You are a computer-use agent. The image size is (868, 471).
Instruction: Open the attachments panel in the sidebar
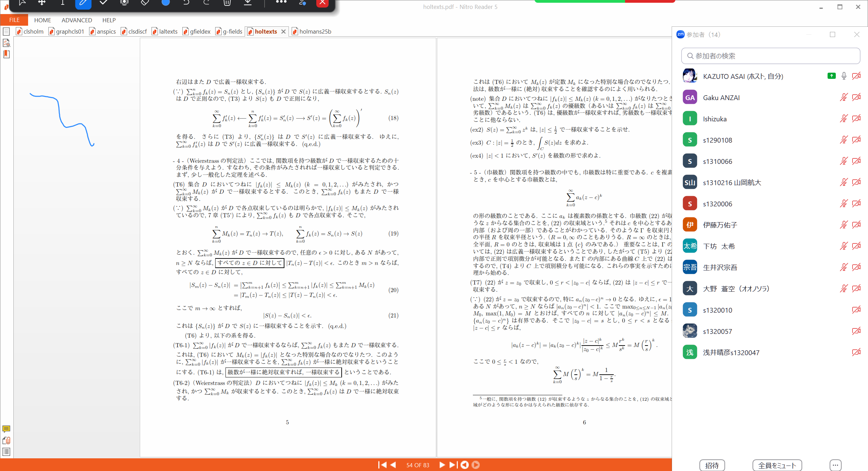(6, 440)
